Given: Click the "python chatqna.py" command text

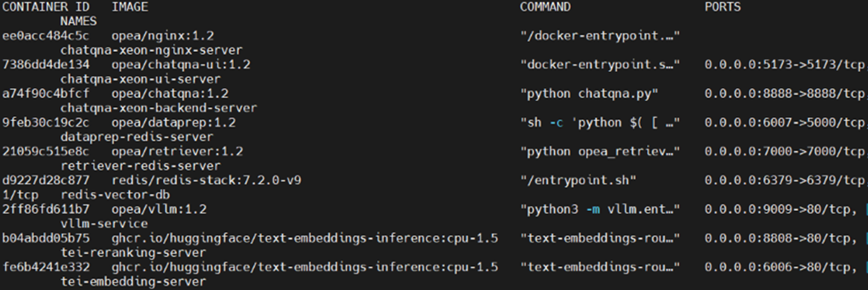Looking at the screenshot, I should 589,94.
